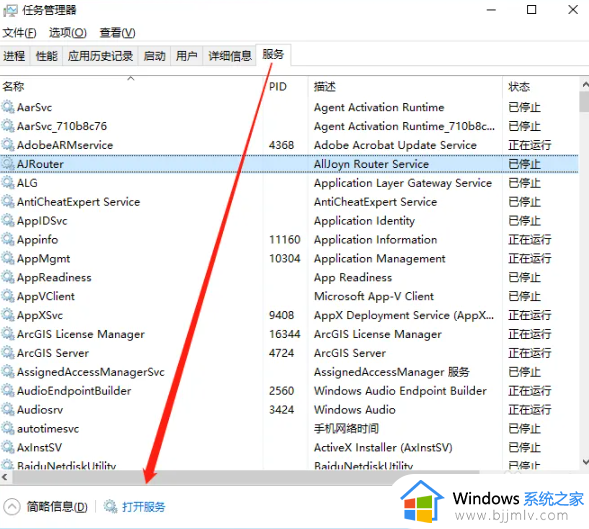
Task: Click the Task Manager title bar icon
Action: point(10,11)
